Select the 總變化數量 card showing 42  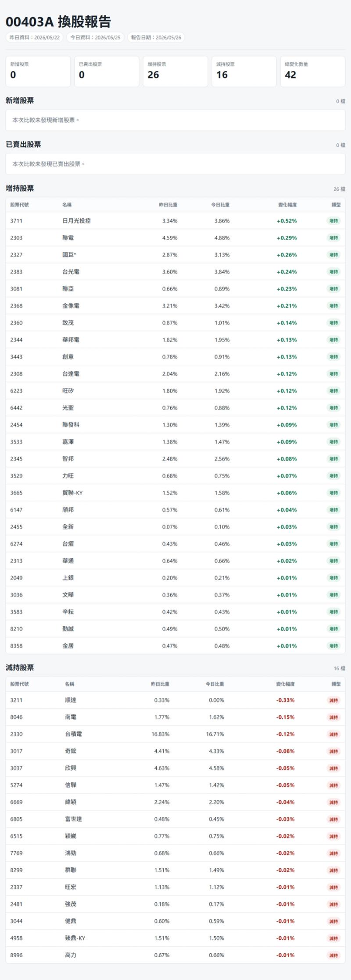[312, 71]
